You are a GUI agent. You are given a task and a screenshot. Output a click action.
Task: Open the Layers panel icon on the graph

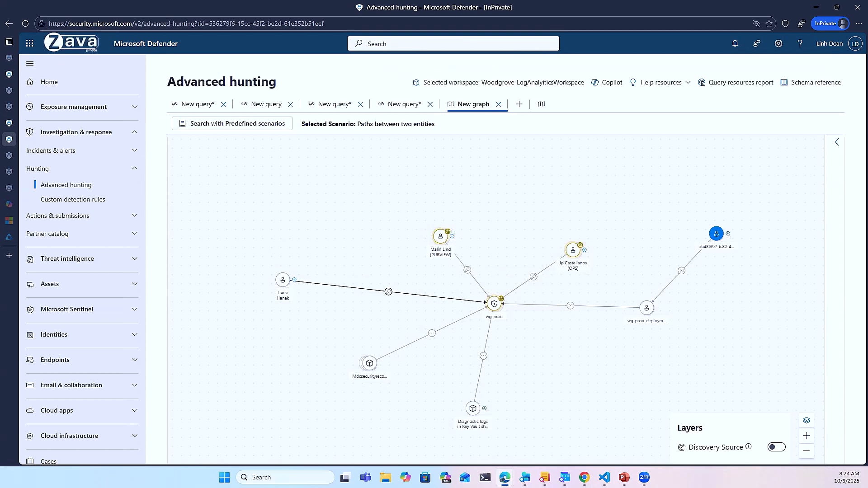[x=806, y=420]
